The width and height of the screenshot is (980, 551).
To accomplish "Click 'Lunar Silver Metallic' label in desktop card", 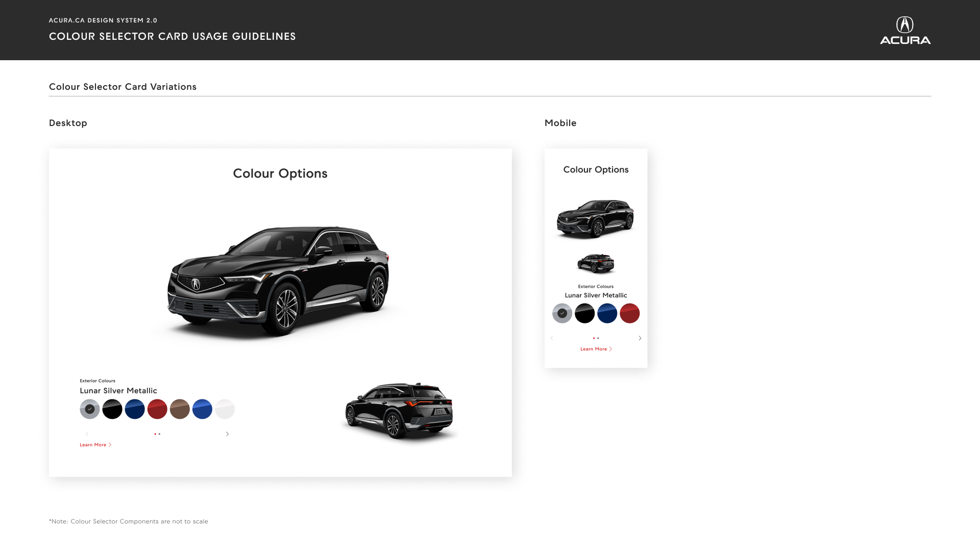I will [x=118, y=391].
